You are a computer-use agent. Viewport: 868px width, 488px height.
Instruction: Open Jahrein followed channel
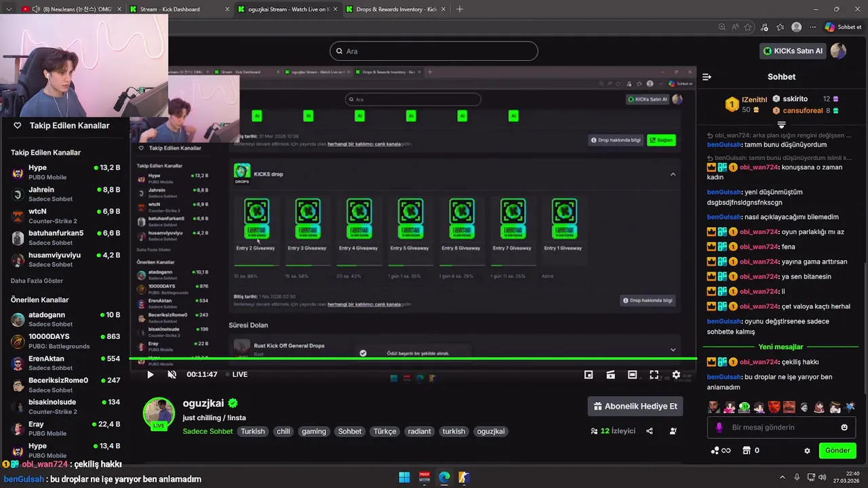(x=65, y=195)
